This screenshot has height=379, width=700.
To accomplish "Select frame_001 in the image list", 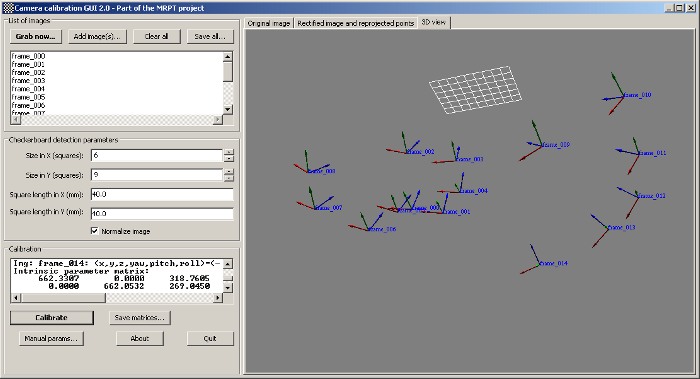I will tap(29, 64).
